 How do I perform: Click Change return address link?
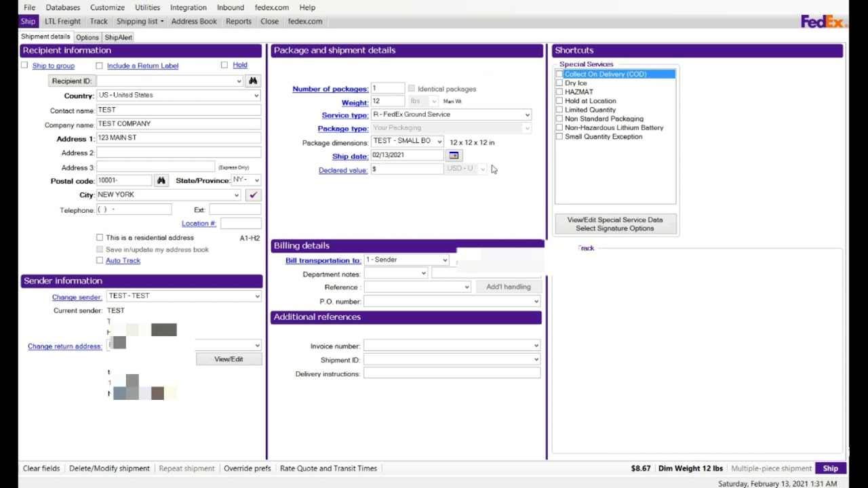click(64, 346)
